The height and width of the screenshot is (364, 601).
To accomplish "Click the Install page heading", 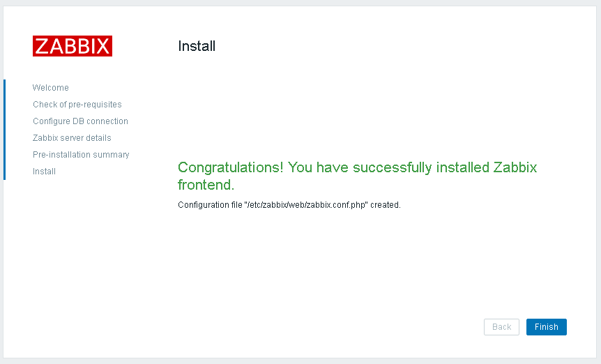I will pos(197,47).
